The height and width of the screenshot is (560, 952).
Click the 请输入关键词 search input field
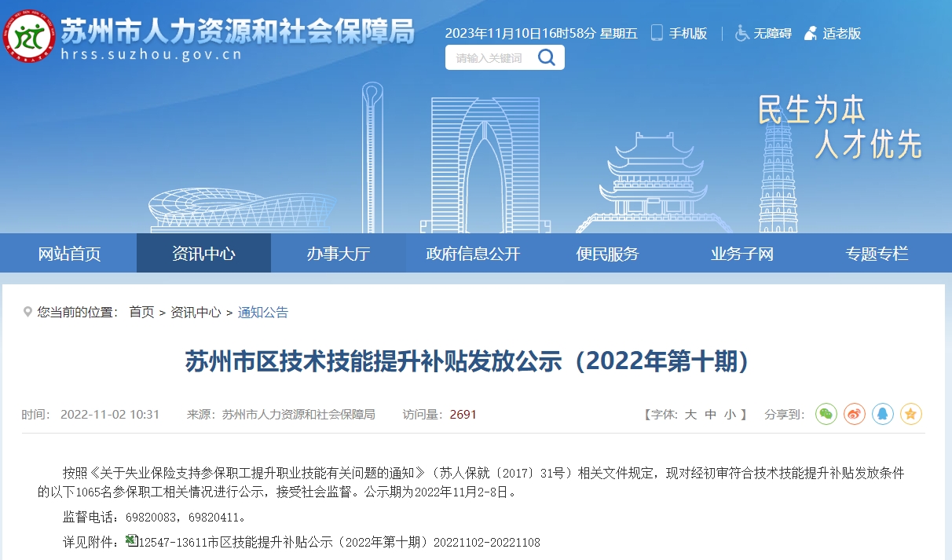coord(487,57)
